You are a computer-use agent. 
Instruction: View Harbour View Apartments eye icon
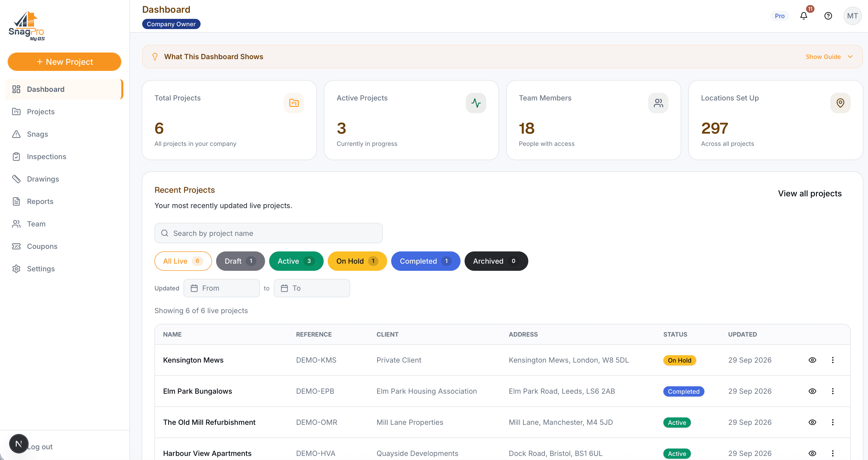(812, 453)
